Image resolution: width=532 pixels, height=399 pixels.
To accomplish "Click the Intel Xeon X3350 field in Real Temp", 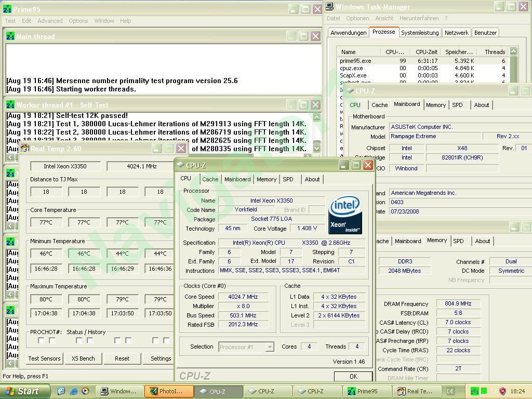I will (65, 166).
